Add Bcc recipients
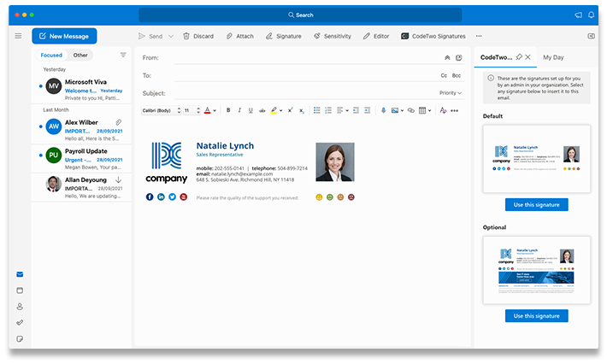Viewport: 607px width, 364px height. click(457, 75)
